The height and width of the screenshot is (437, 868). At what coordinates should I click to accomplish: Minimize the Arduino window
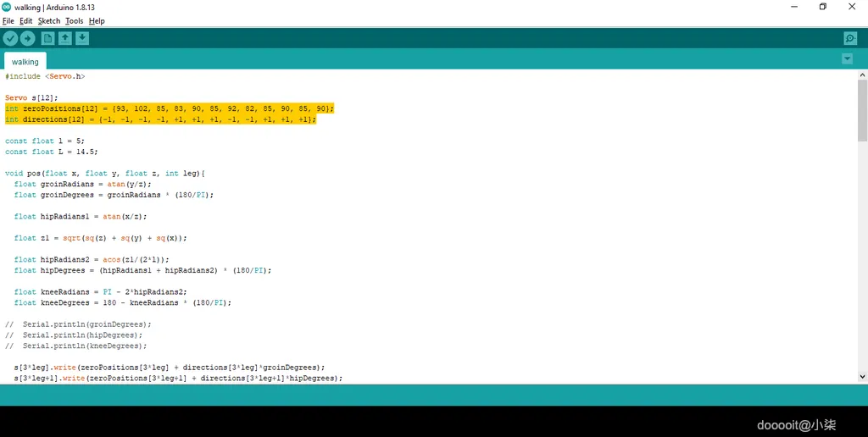794,7
